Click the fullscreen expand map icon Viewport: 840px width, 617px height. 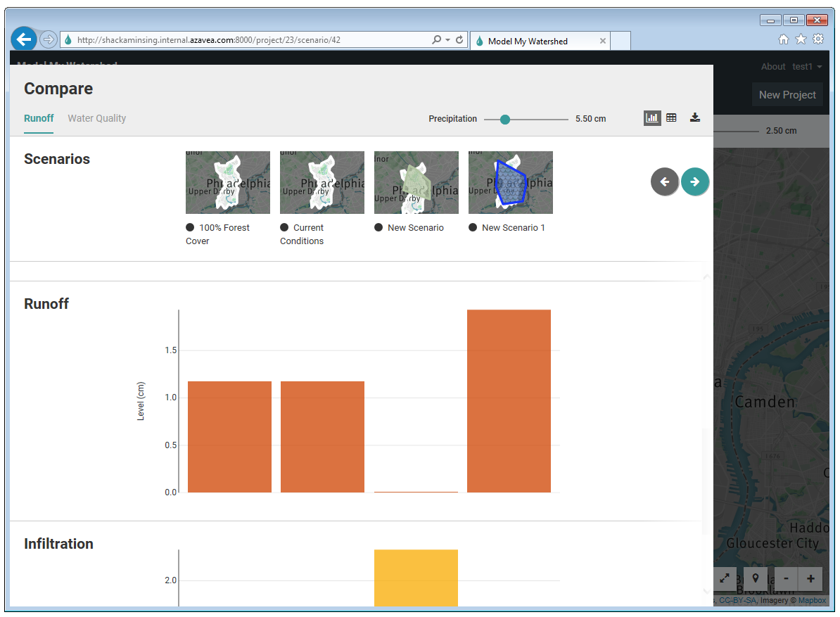725,578
